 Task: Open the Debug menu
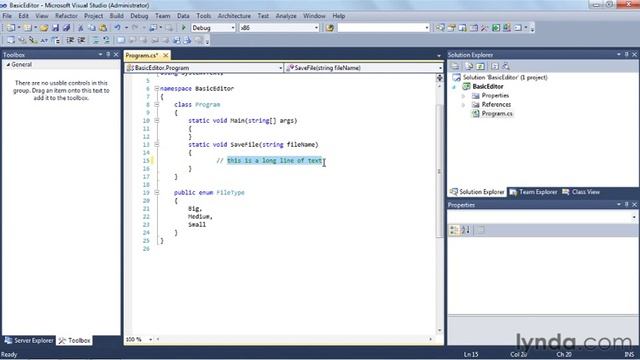pyautogui.click(x=139, y=16)
